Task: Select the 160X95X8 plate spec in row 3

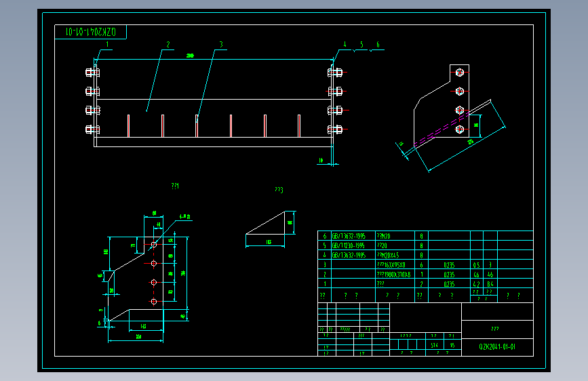Action: click(391, 265)
